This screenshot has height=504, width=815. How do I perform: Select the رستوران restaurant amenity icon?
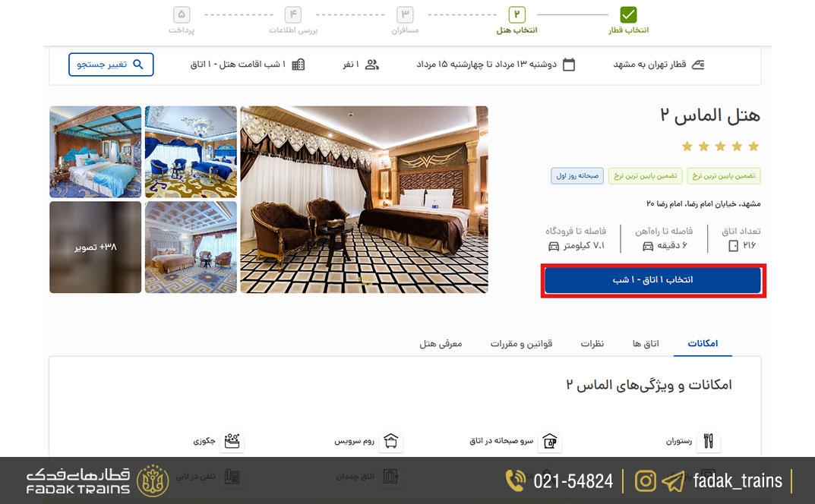708,441
